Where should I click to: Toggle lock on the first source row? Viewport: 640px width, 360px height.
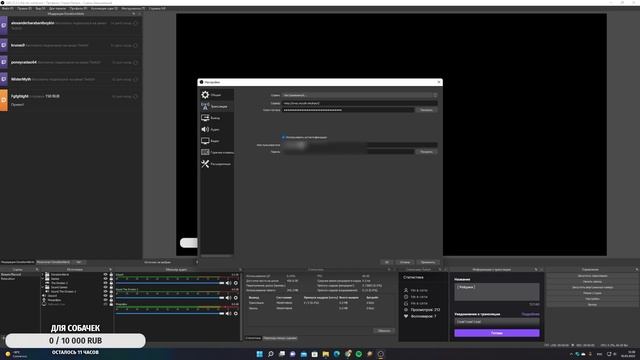pyautogui.click(x=111, y=274)
